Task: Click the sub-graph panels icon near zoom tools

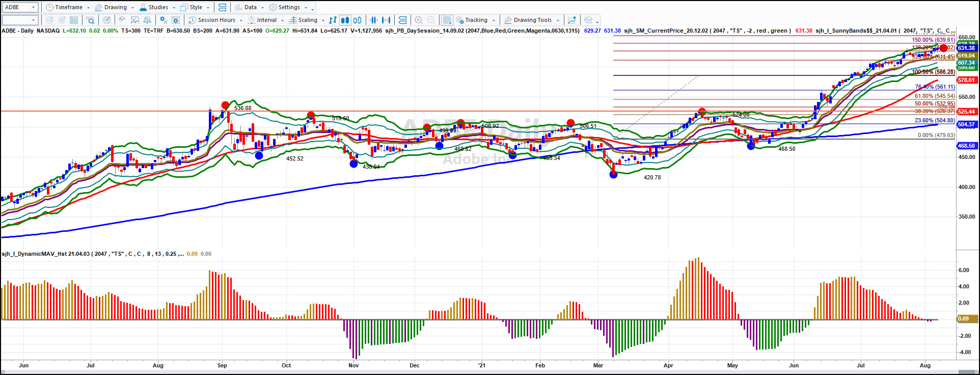Action: [x=402, y=20]
